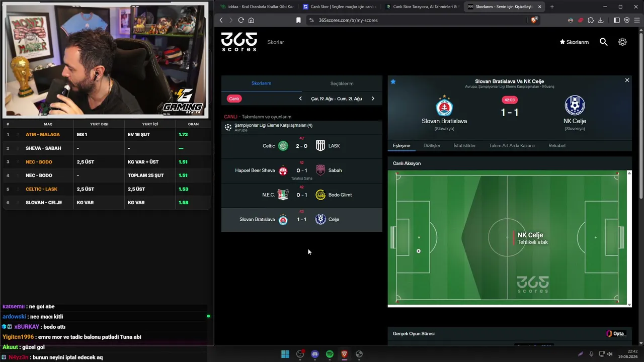Screen dimensions: 644x362
Task: Open the Dizilişler tab
Action: point(432,146)
